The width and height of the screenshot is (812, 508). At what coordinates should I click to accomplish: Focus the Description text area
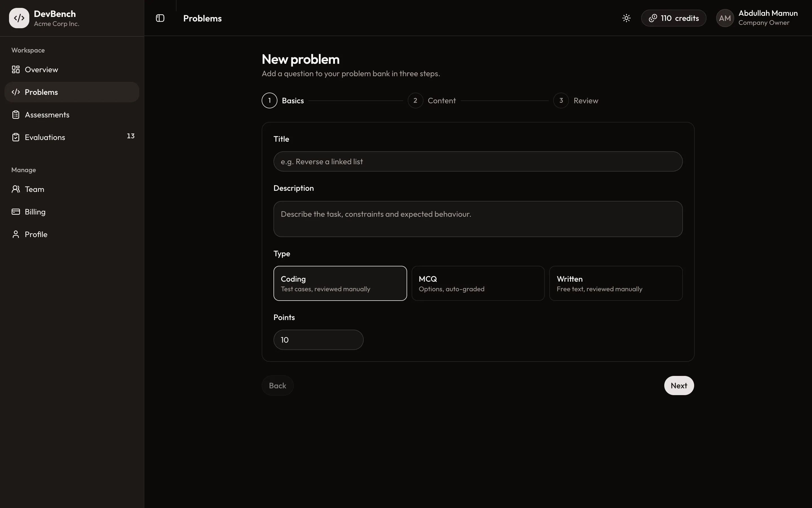[478, 219]
